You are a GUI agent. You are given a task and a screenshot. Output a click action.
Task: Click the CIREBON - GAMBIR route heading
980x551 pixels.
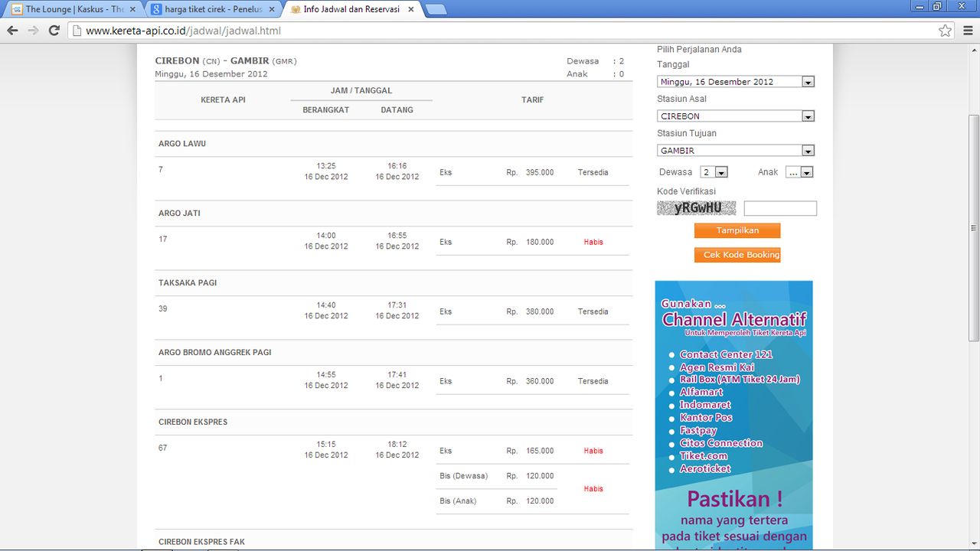point(226,60)
